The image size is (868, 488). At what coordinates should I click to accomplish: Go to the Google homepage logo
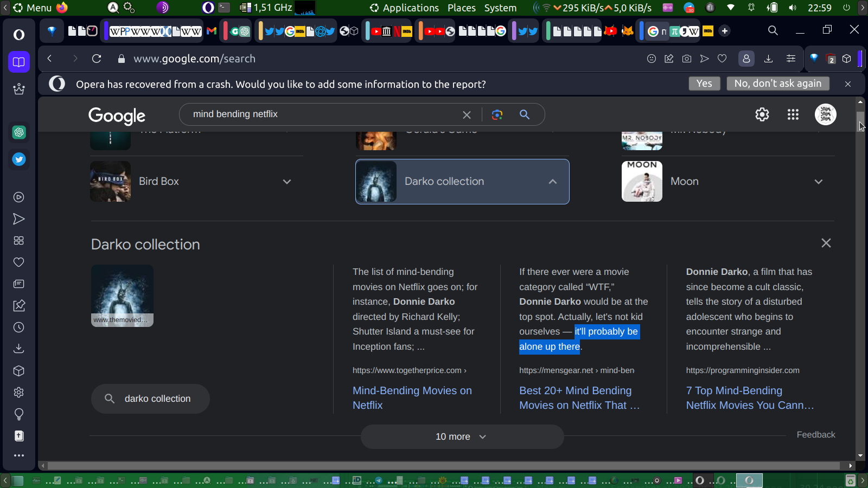(117, 115)
